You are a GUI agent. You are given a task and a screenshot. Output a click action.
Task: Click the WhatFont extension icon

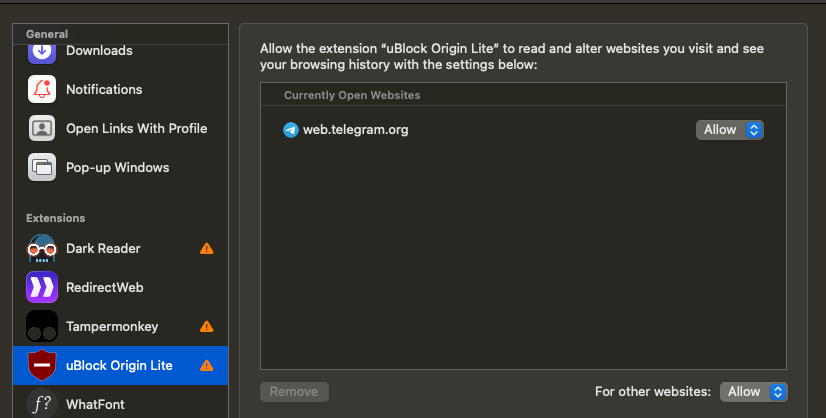click(42, 404)
